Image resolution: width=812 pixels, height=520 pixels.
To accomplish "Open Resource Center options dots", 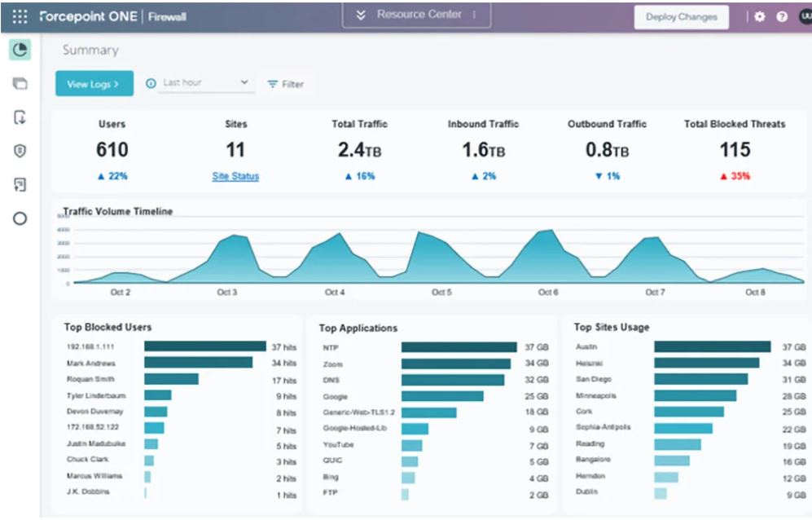I will tap(474, 15).
